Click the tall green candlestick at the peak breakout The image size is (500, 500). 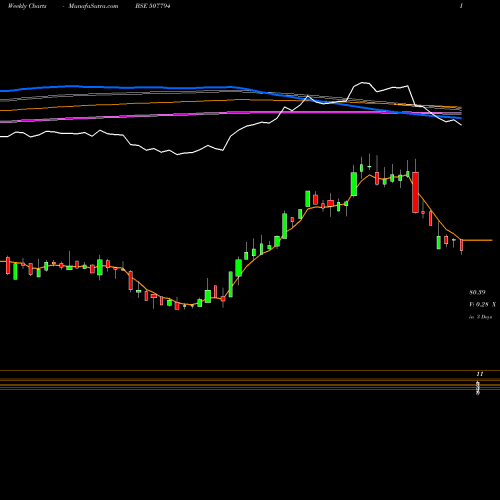(354, 184)
